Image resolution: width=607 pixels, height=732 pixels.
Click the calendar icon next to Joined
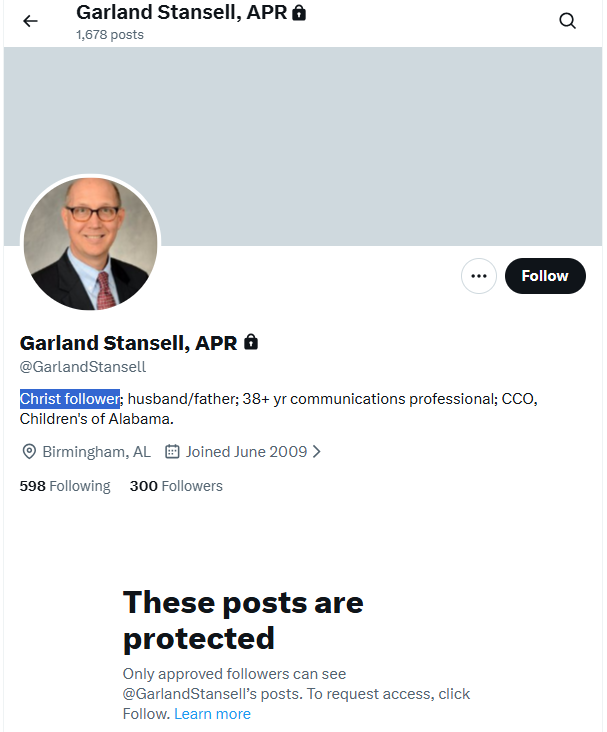[172, 452]
